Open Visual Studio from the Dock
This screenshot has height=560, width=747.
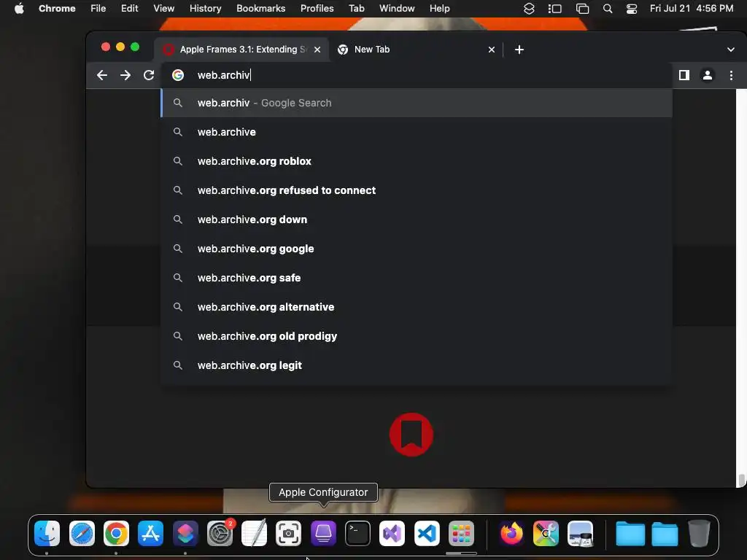pyautogui.click(x=392, y=533)
